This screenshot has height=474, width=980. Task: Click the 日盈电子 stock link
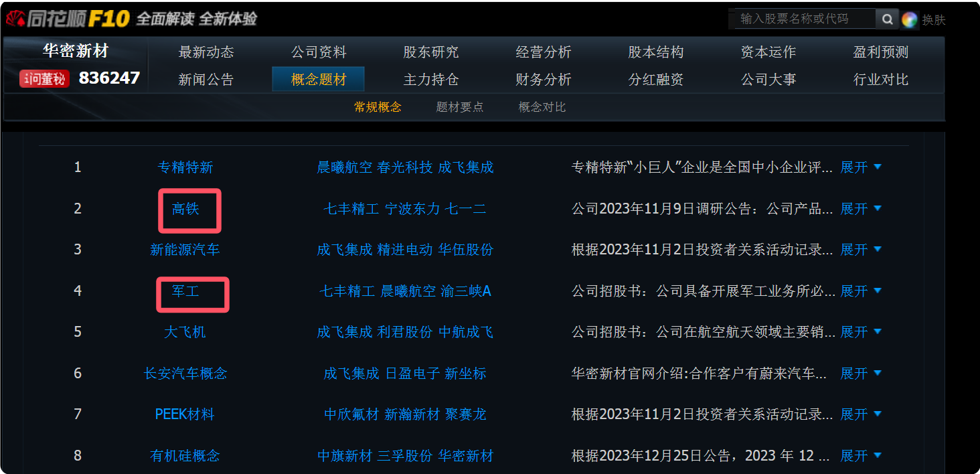pos(412,374)
